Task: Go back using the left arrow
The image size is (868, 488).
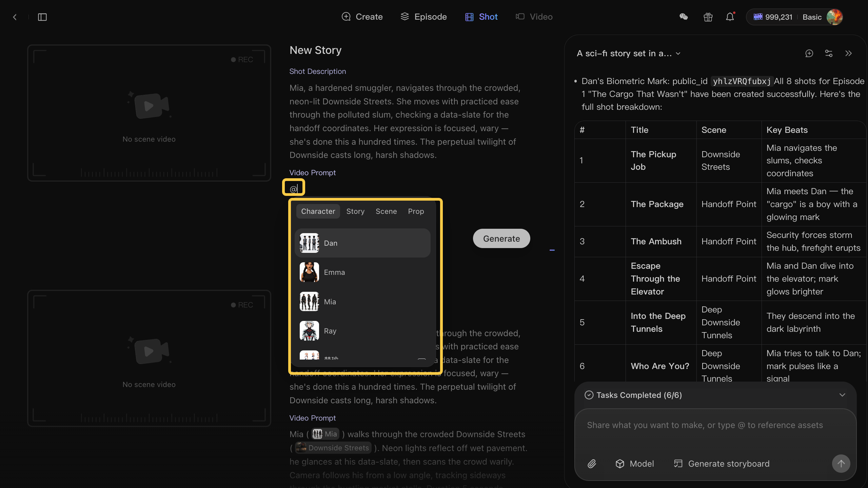Action: click(x=15, y=17)
